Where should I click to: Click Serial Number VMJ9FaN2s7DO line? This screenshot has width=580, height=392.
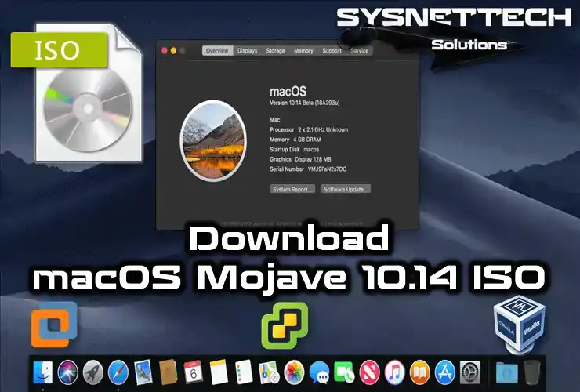point(308,169)
